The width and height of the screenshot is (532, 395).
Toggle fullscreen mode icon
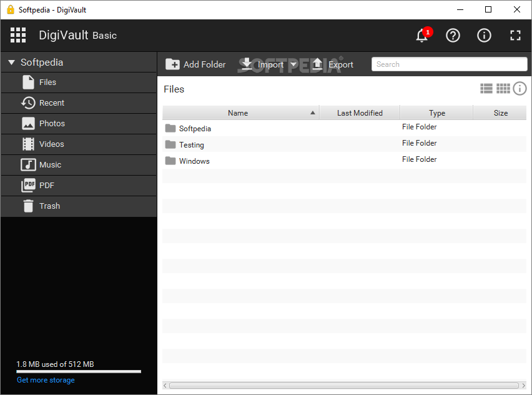(x=515, y=36)
